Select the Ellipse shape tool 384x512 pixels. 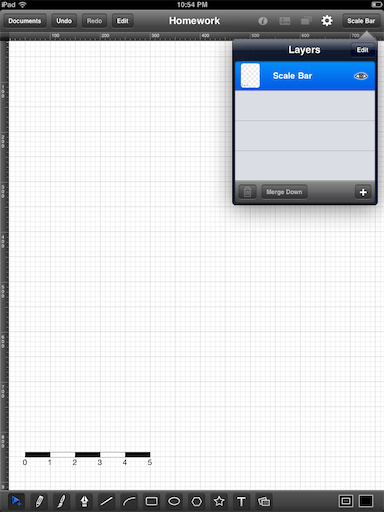click(x=174, y=501)
